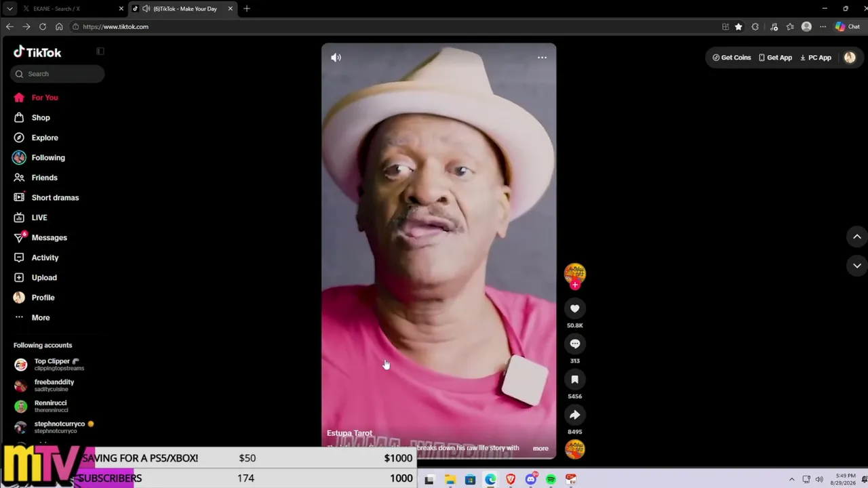Like the video with the heart icon
This screenshot has width=868, height=488.
point(574,308)
